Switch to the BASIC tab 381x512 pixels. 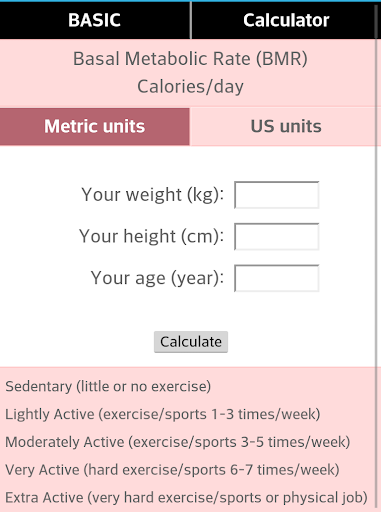(x=95, y=20)
